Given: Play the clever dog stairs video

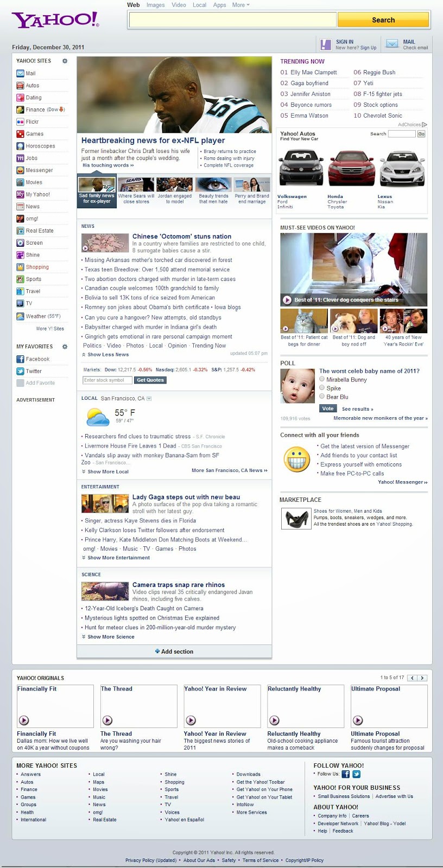Looking at the screenshot, I should (x=287, y=300).
